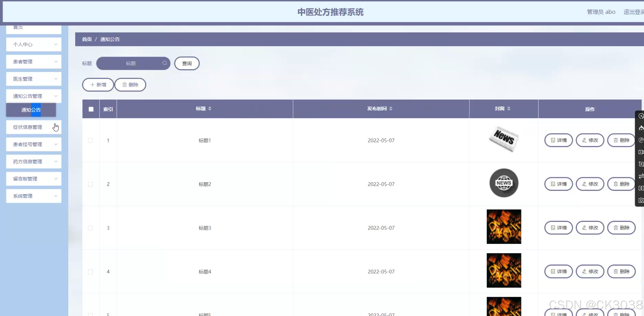644x316 pixels.
Task: Click the video camera icon in the side toolbar
Action: (x=641, y=152)
